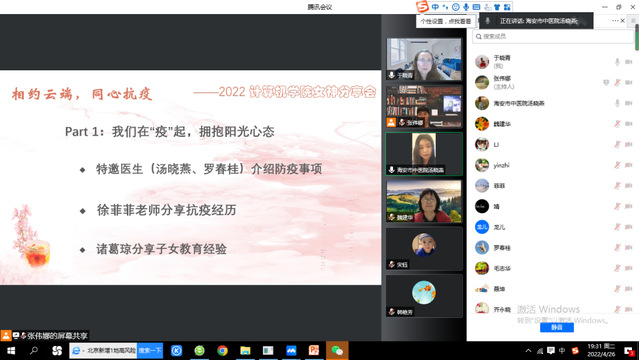Select the 海安市中医院 speaker video tile
Image resolution: width=639 pixels, height=360 pixels.
(x=424, y=154)
